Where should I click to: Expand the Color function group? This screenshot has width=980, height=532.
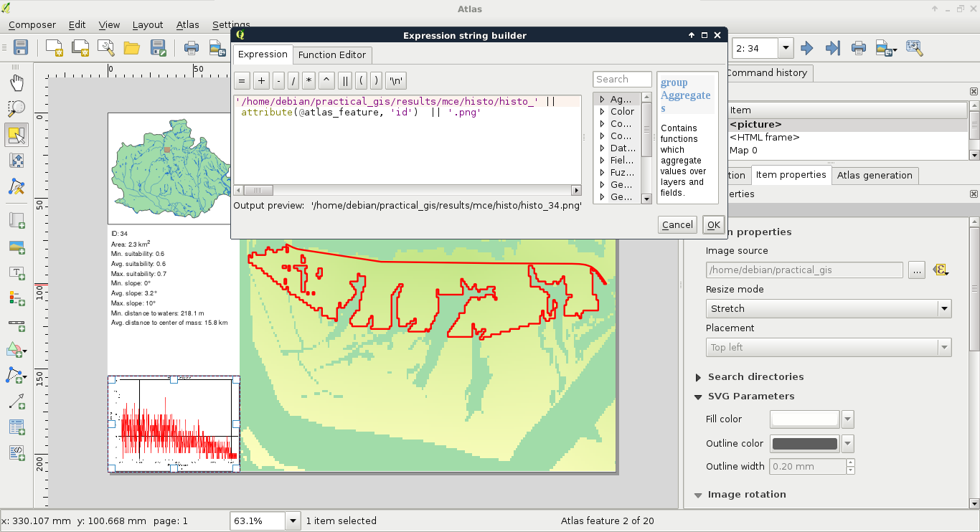click(x=603, y=112)
